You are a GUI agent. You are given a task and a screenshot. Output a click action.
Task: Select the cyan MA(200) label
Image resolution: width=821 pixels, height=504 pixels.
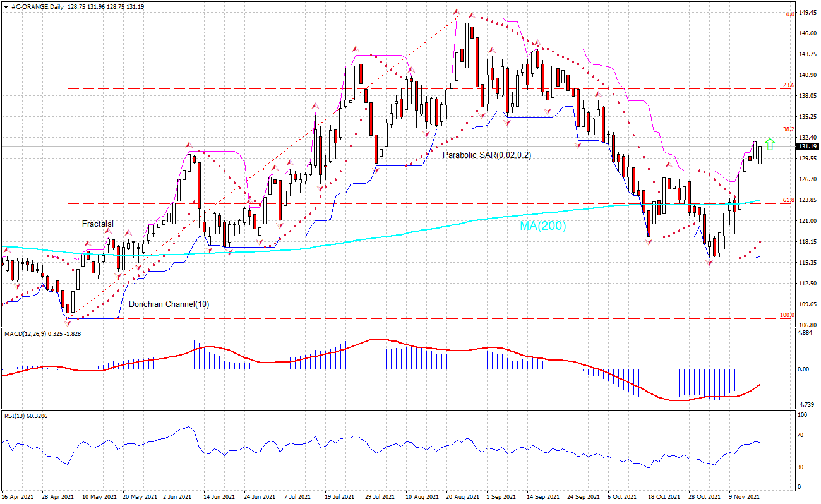(x=542, y=225)
